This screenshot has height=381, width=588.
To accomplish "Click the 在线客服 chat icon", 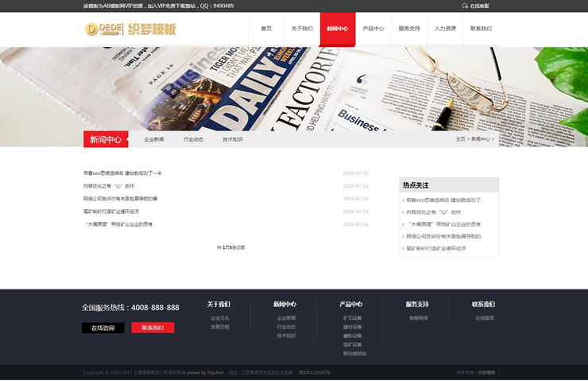I will coord(465,6).
